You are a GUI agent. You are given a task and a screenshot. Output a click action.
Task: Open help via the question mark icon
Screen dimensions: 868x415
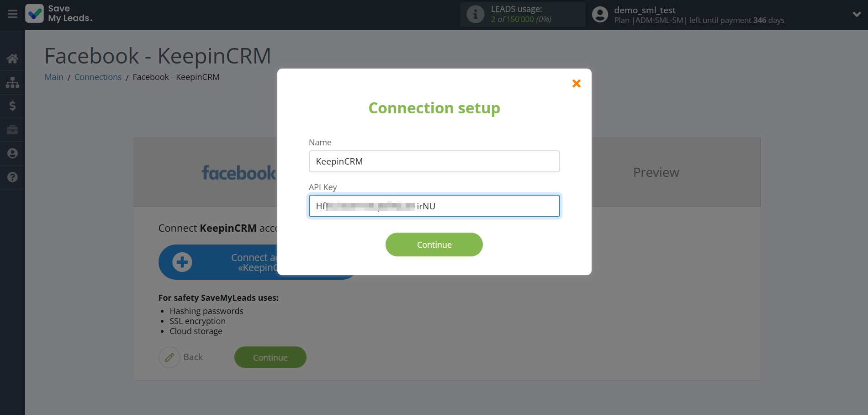[x=12, y=177]
